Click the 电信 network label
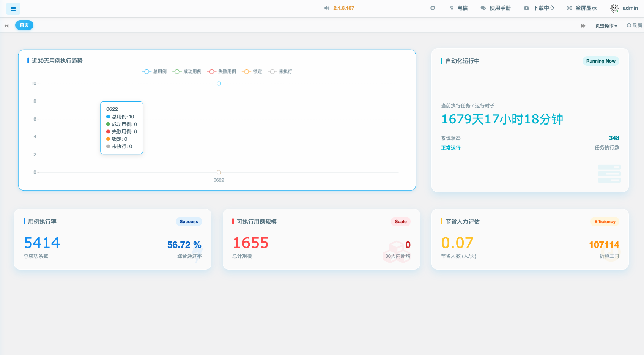 [462, 8]
